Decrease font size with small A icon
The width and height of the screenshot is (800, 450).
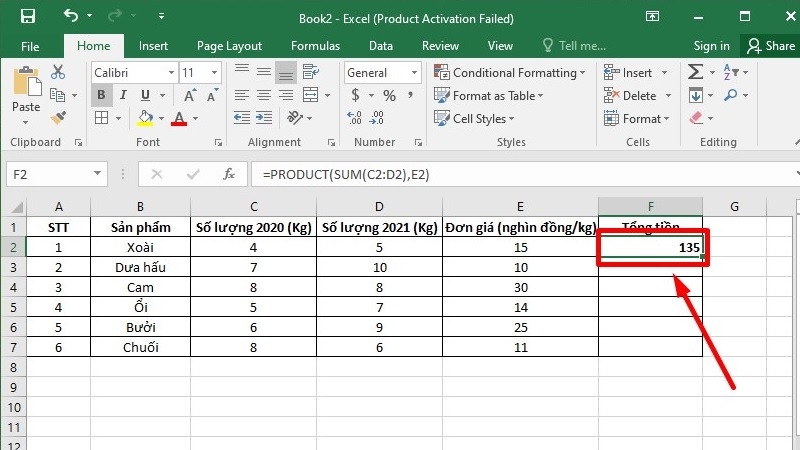click(212, 95)
